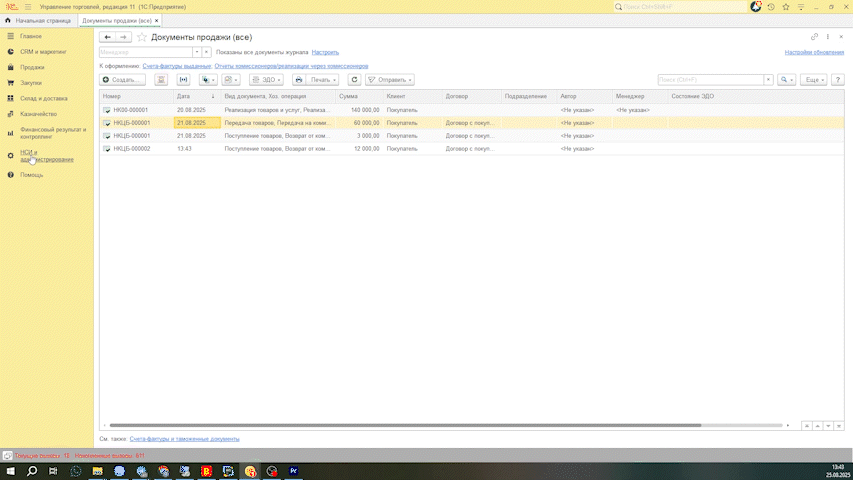Click the forward navigation arrow
The image size is (854, 480).
(x=123, y=37)
